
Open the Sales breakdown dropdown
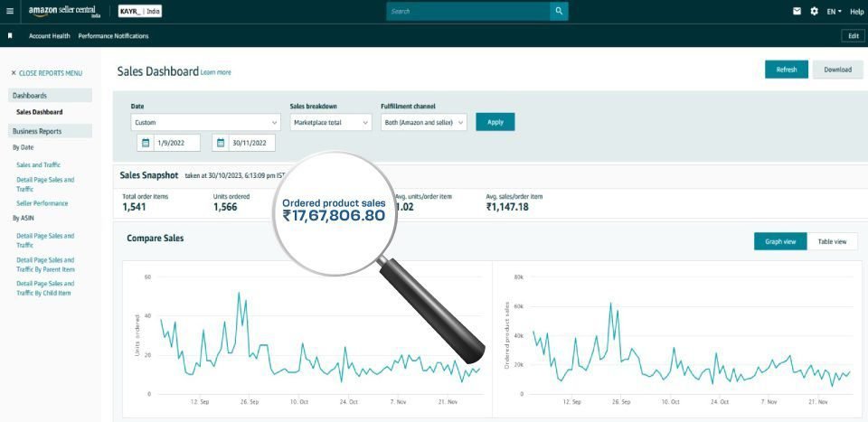(x=330, y=122)
